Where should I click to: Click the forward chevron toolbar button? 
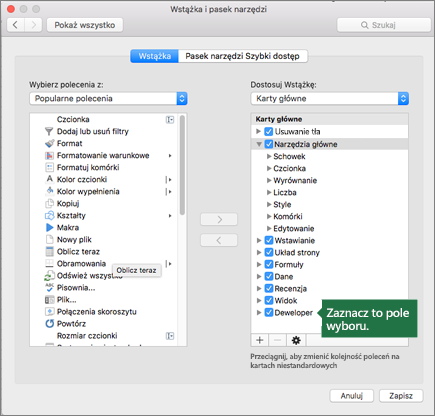point(33,25)
